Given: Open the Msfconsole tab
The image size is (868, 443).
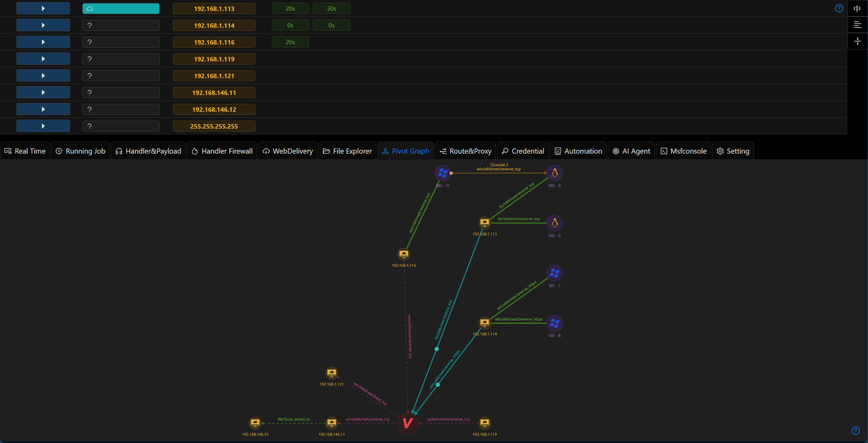Looking at the screenshot, I should 683,151.
